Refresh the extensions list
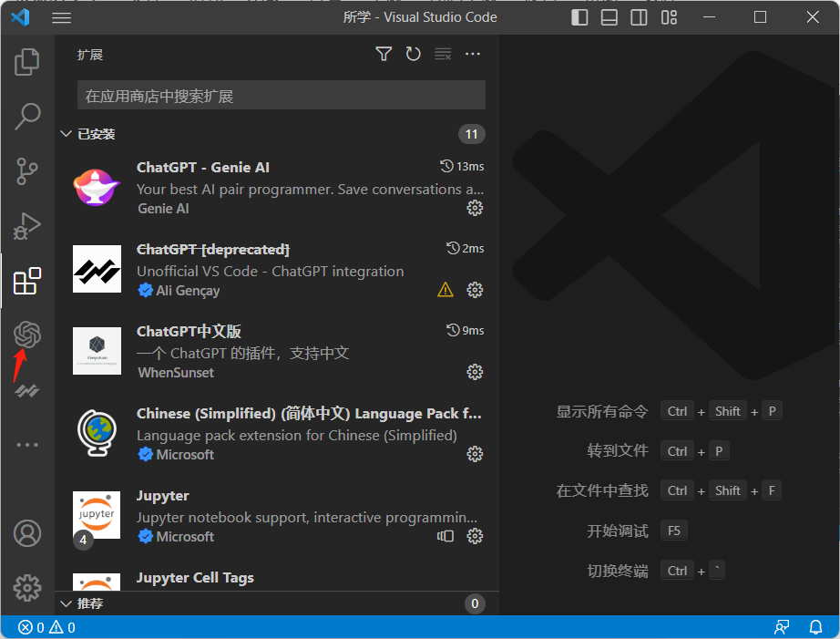This screenshot has height=639, width=840. [x=413, y=54]
